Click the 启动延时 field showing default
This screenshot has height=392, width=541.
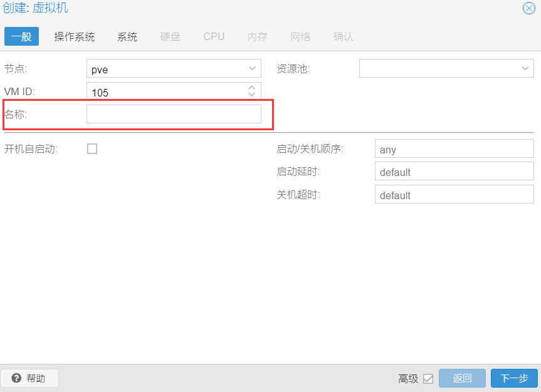point(454,171)
